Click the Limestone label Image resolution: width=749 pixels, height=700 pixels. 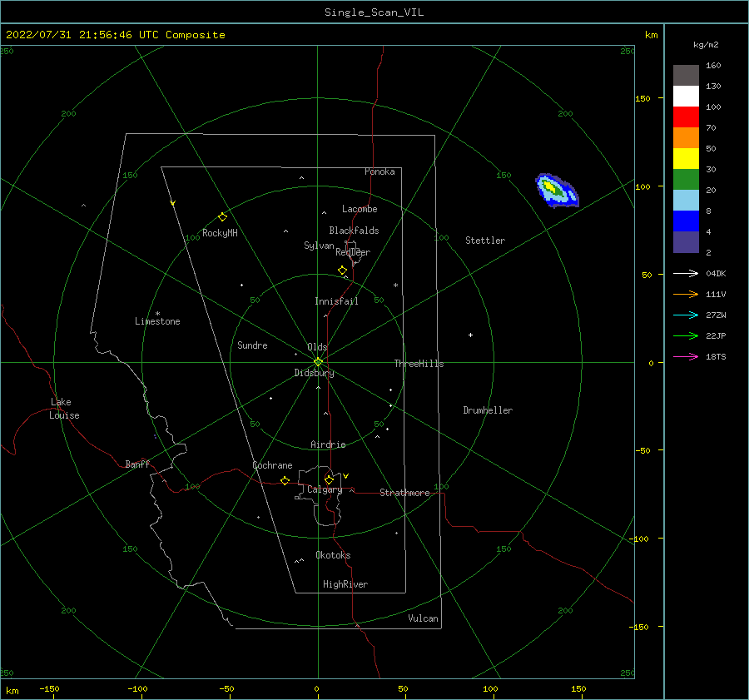(x=157, y=321)
